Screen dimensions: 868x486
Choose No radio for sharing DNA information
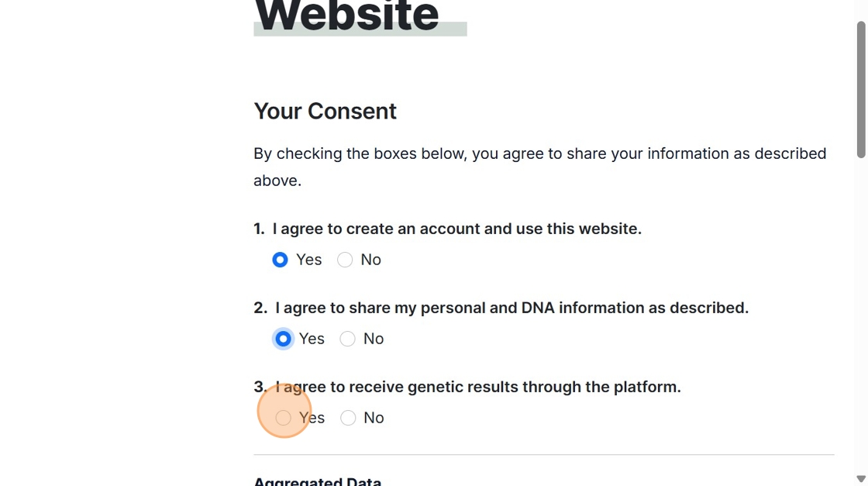(x=348, y=339)
